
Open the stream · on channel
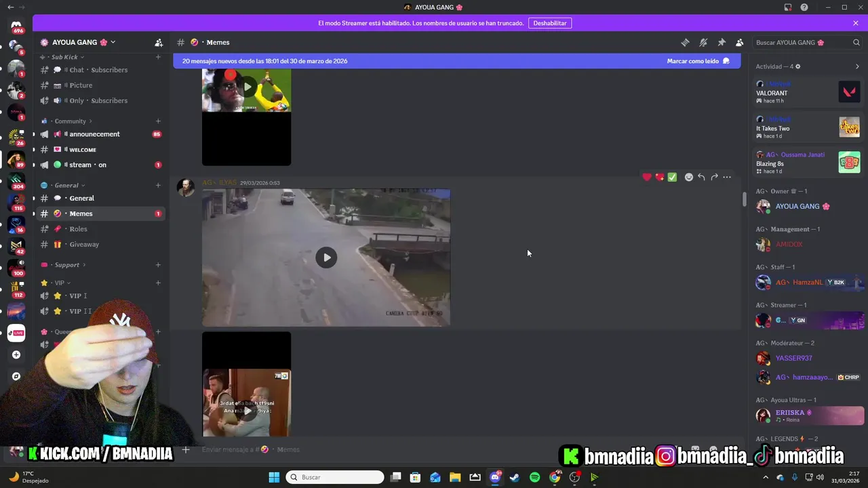pos(100,165)
